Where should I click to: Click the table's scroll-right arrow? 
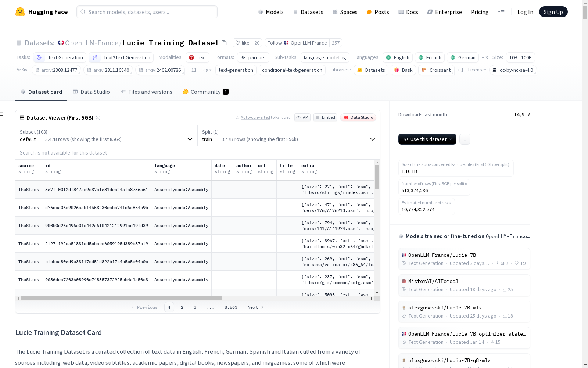(372, 298)
